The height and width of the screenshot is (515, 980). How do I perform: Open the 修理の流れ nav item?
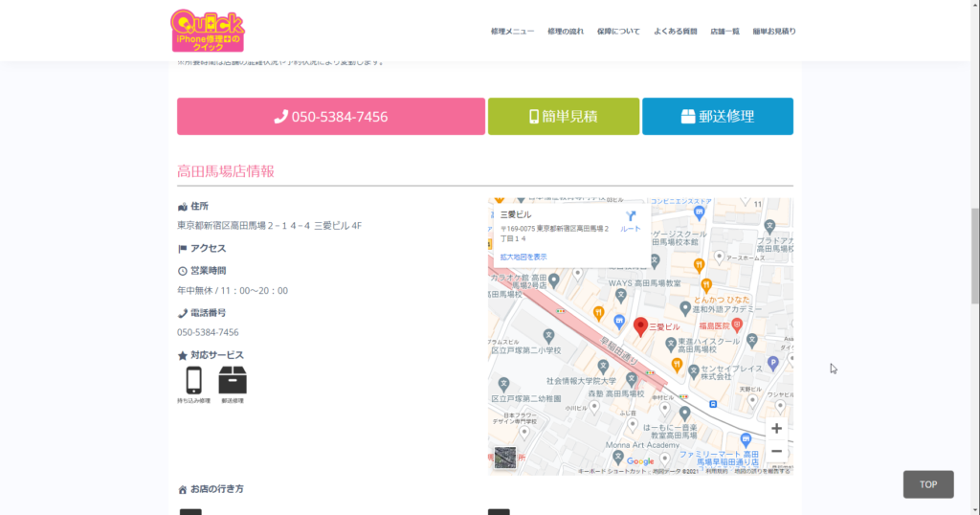point(566,32)
